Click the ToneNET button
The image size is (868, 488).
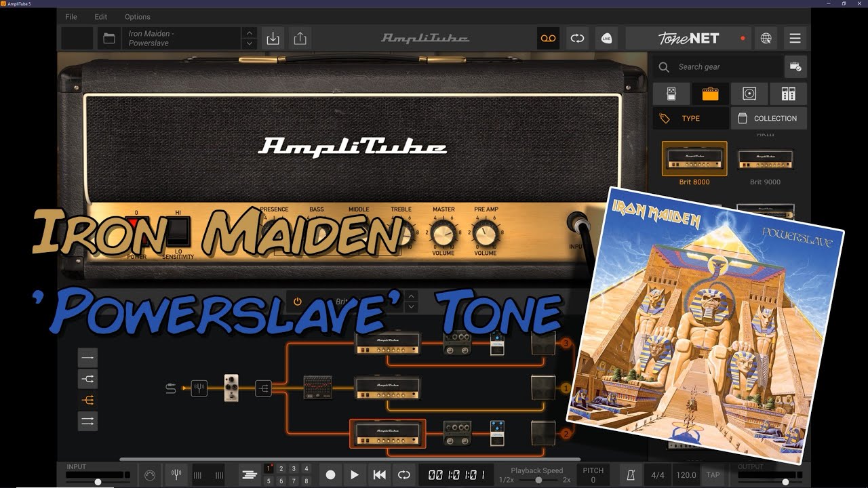coord(687,39)
